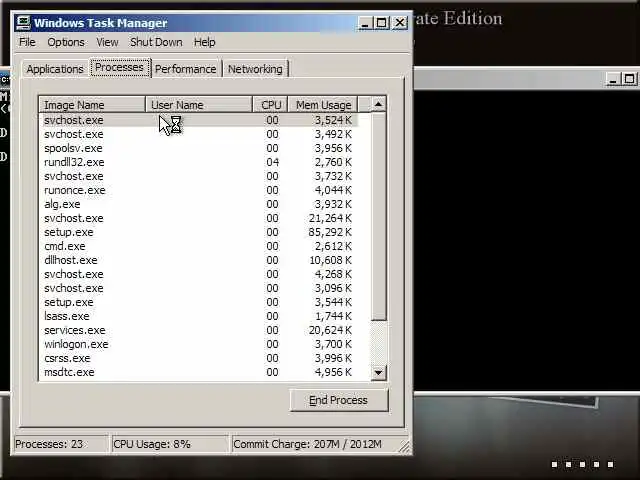Select svchost.exe using 3,732 K

coord(198,176)
